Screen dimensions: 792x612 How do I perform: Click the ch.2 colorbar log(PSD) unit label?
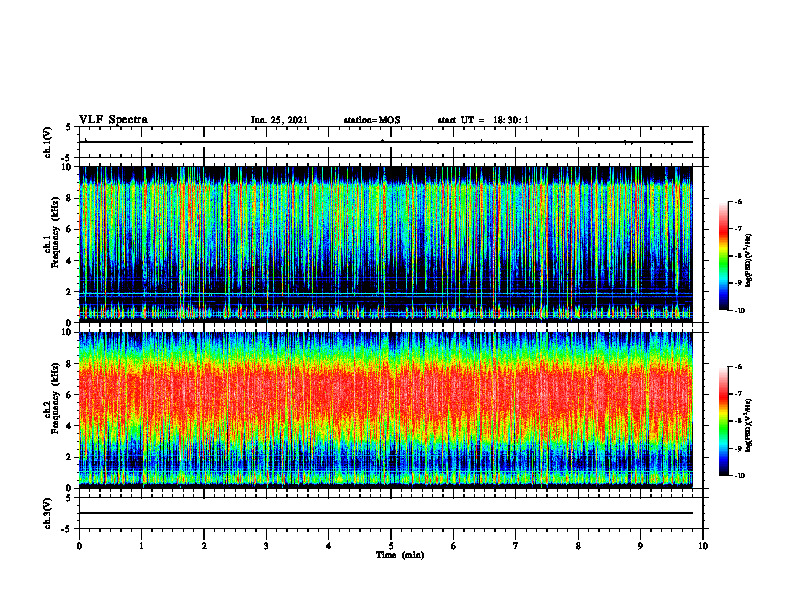749,426
